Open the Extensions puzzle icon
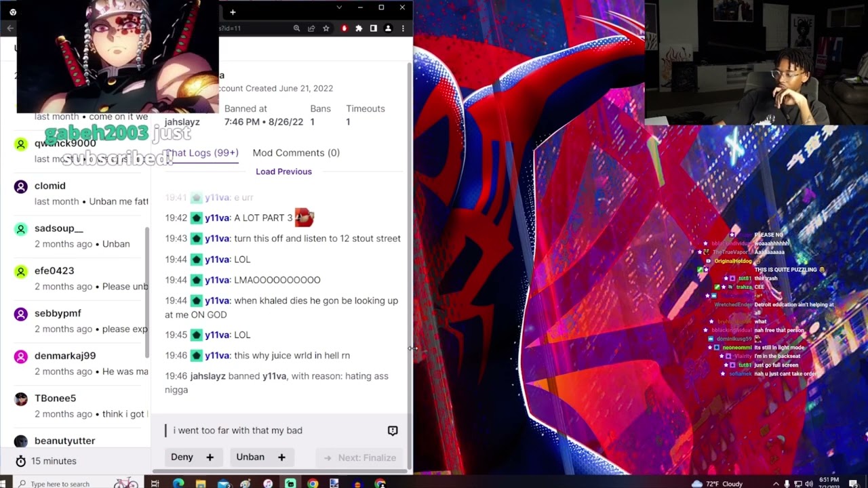The width and height of the screenshot is (868, 488). click(359, 28)
